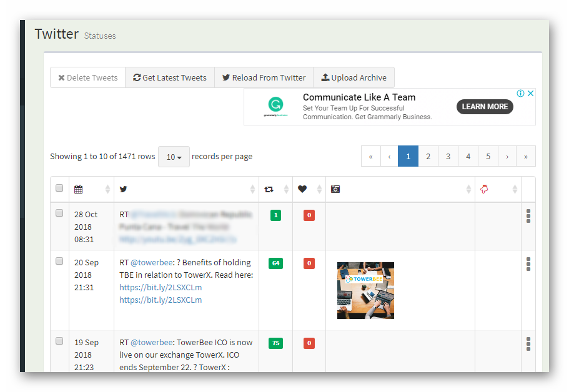Click Reload From Twitter button
The height and width of the screenshot is (392, 569).
pos(264,77)
